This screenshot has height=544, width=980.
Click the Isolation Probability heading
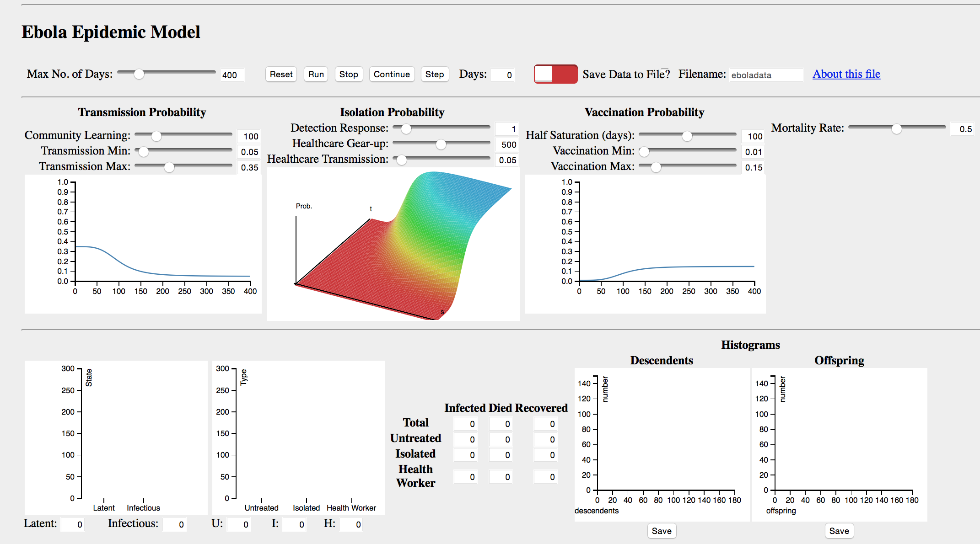pyautogui.click(x=392, y=112)
